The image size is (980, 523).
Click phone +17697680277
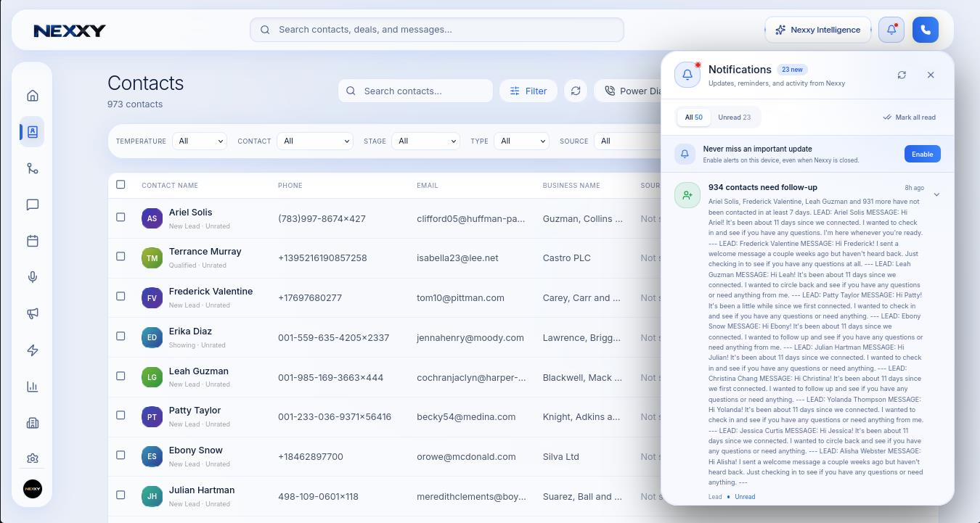310,297
